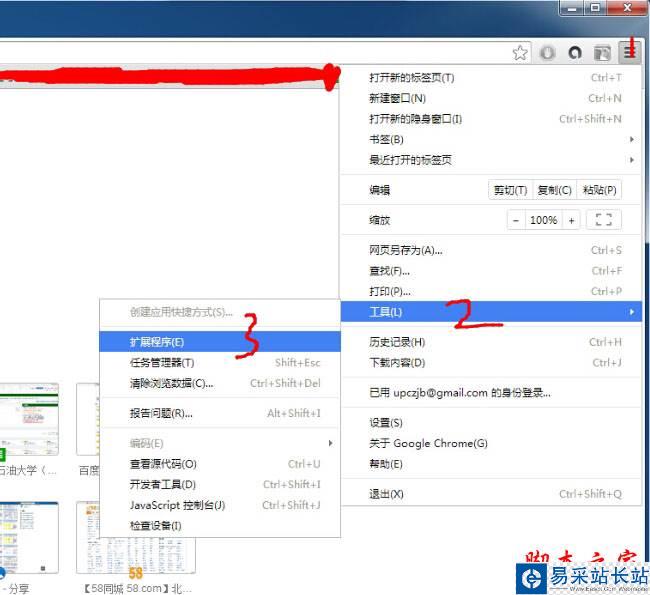Open 历史记录(H)
650x595 pixels.
[x=491, y=342]
